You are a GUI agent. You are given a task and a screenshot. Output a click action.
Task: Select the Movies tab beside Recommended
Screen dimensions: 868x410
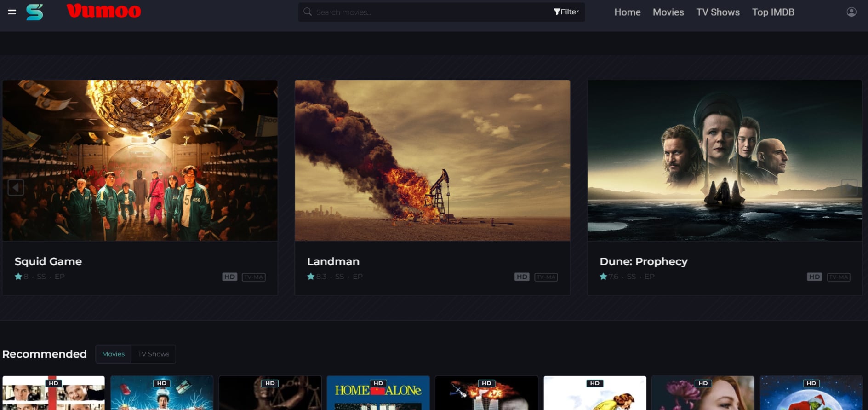point(113,354)
